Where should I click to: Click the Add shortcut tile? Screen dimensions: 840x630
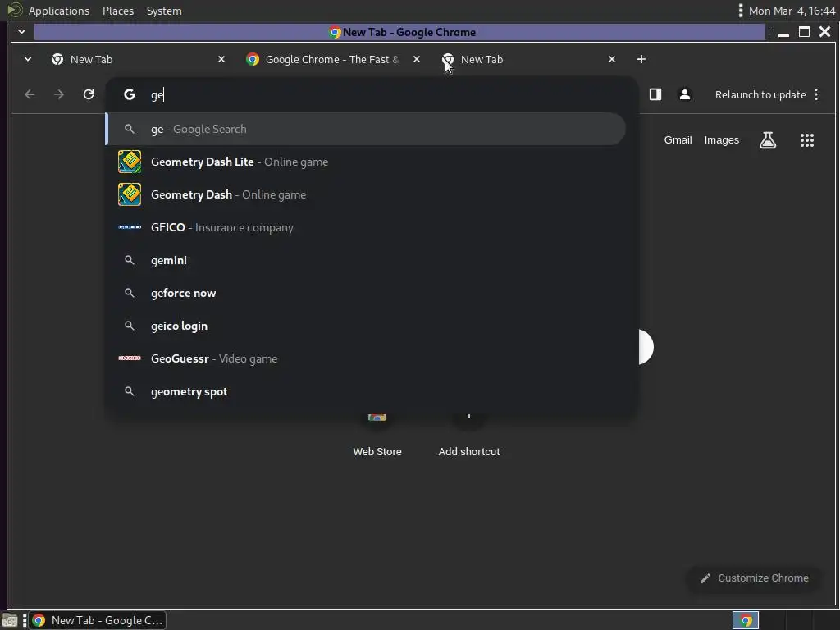click(x=468, y=435)
